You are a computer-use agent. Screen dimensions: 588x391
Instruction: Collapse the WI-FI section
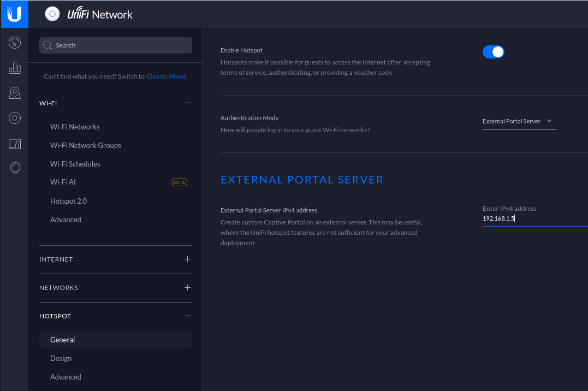(x=187, y=103)
